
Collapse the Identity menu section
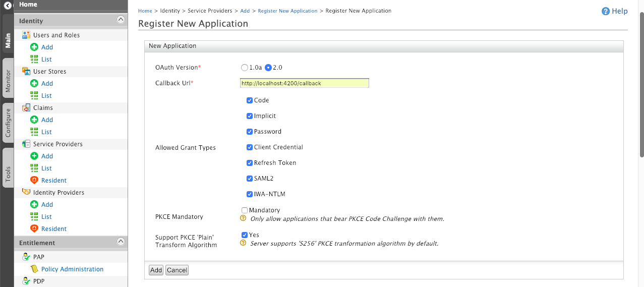(x=121, y=20)
